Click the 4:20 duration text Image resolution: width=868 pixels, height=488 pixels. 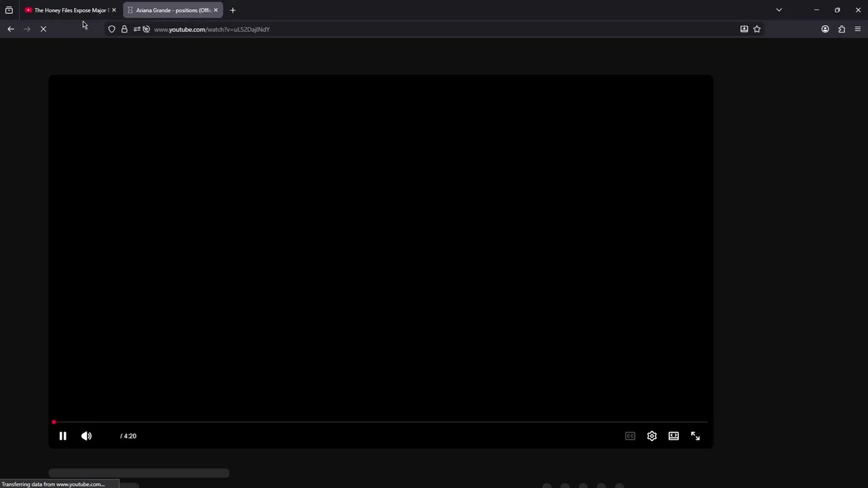pyautogui.click(x=129, y=436)
